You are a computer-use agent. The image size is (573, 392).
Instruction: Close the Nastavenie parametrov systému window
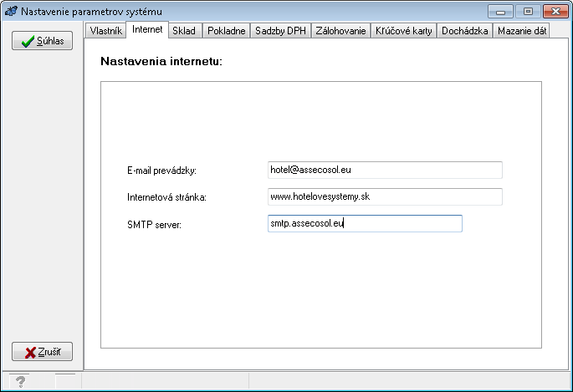click(x=555, y=12)
